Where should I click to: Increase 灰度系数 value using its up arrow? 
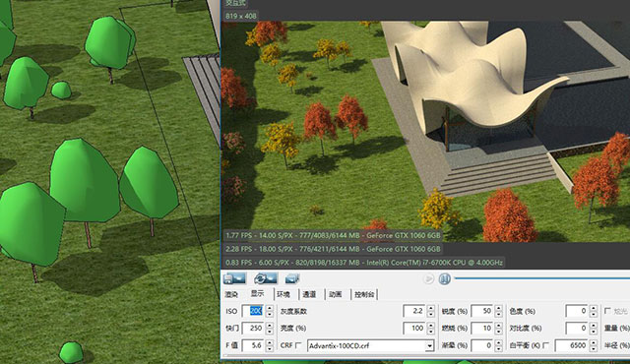coord(431,308)
